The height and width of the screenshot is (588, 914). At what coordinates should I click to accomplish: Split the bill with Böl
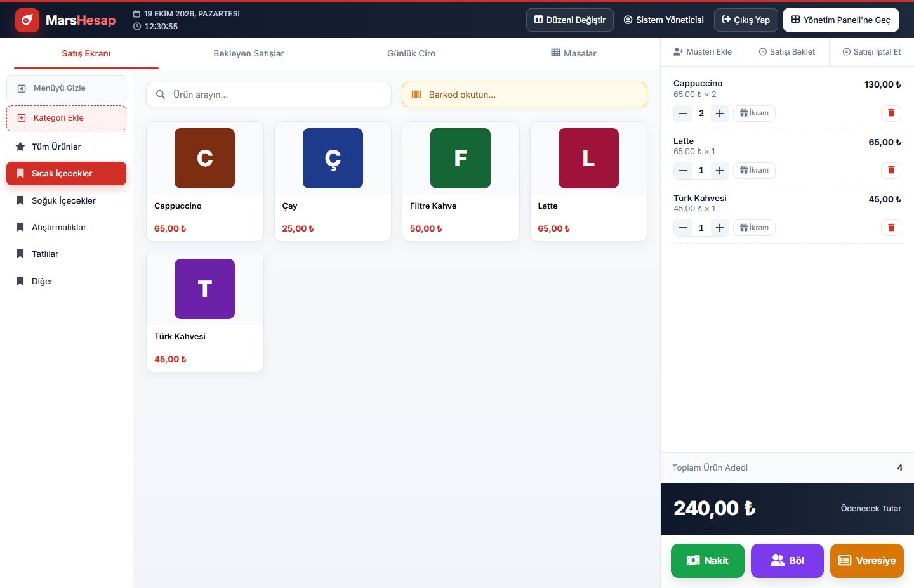(x=787, y=561)
